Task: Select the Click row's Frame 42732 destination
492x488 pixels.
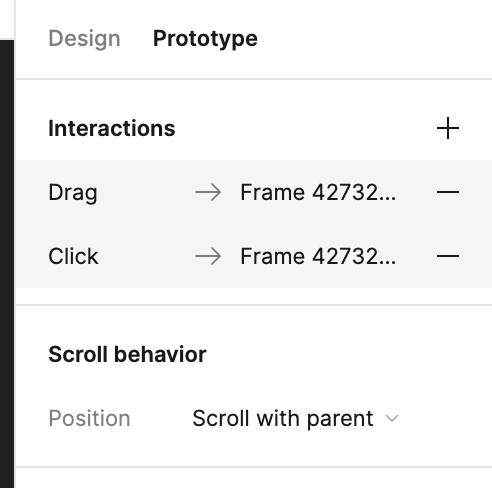Action: coord(318,256)
